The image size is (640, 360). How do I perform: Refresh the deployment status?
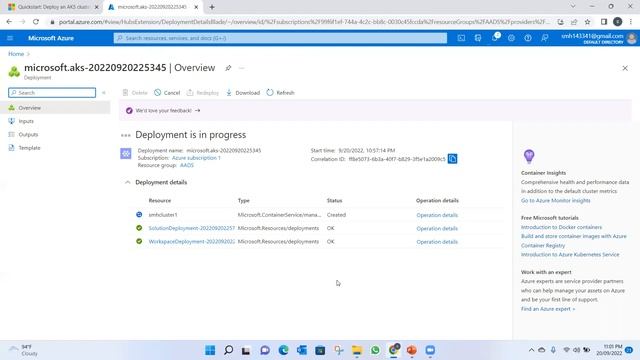point(280,93)
